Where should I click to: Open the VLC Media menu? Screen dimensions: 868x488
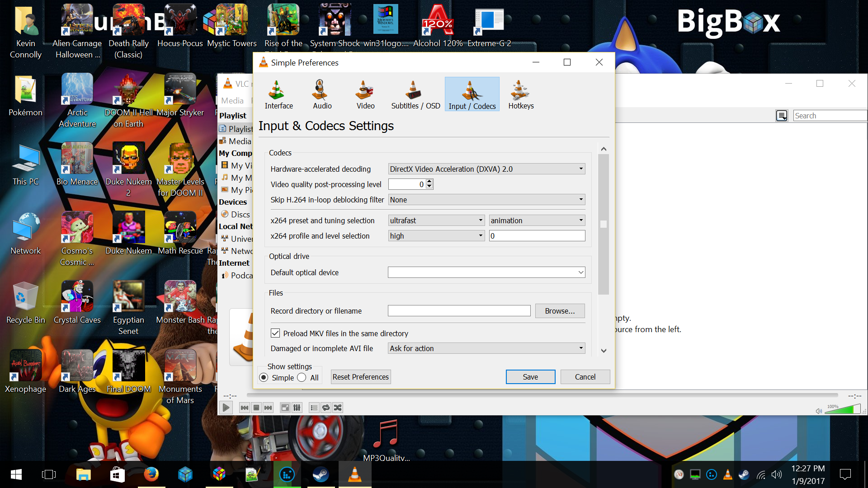(232, 101)
